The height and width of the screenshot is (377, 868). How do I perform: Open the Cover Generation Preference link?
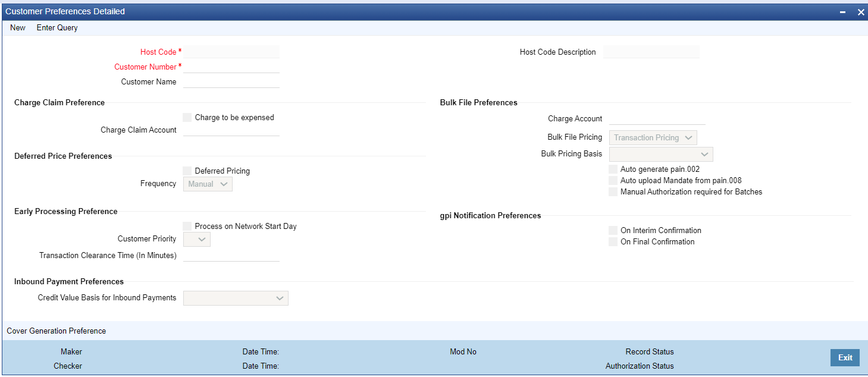[57, 331]
